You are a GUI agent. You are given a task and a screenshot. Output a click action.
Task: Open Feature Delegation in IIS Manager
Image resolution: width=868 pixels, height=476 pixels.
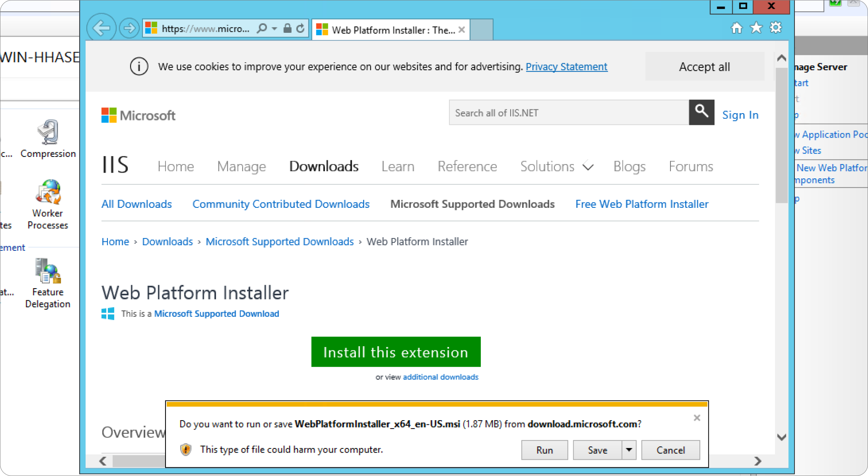[48, 283]
